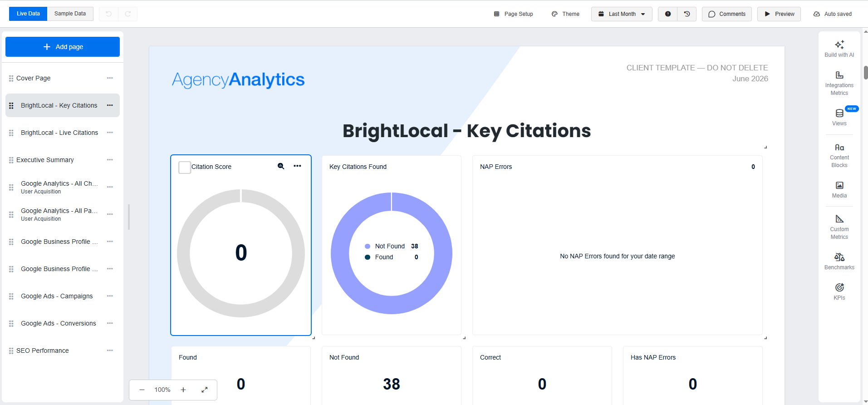The image size is (868, 405).
Task: Open the Media panel
Action: tap(839, 190)
